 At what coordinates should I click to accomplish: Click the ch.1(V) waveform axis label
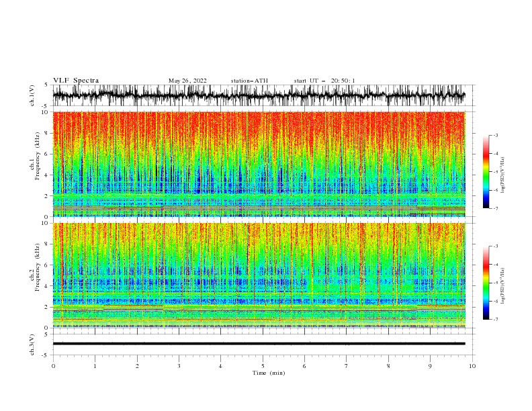coord(32,95)
